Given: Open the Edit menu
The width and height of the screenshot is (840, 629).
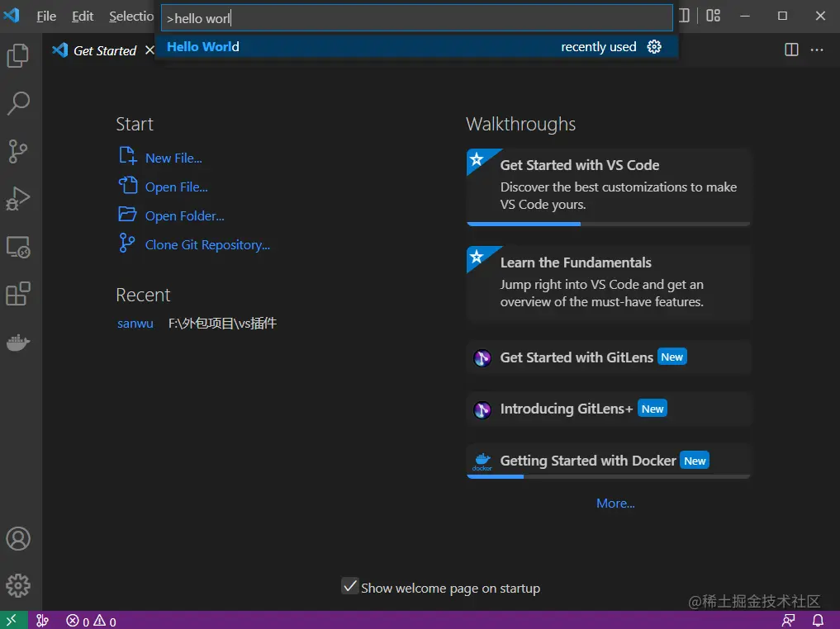Looking at the screenshot, I should [83, 16].
